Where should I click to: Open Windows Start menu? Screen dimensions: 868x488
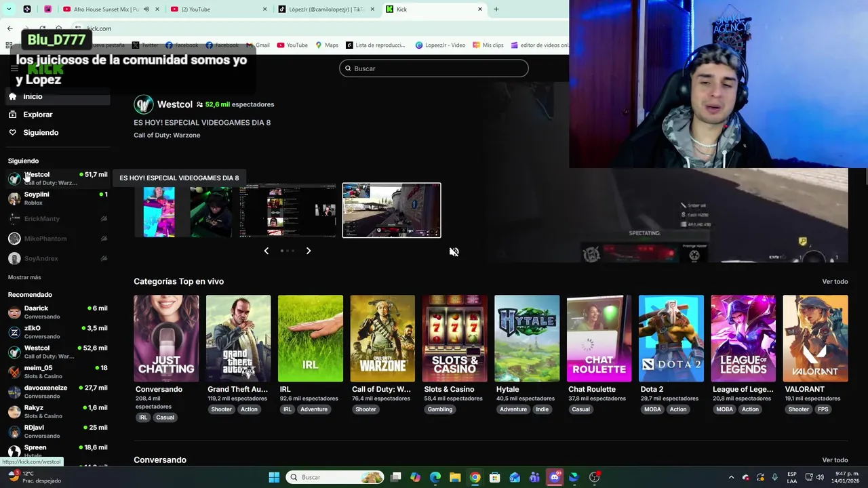[274, 477]
